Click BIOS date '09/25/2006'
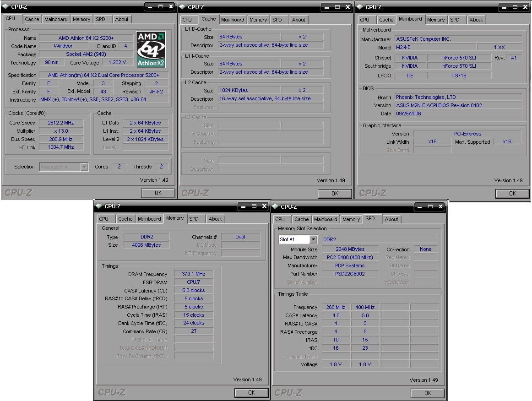This screenshot has height=401, width=532. pyautogui.click(x=458, y=114)
